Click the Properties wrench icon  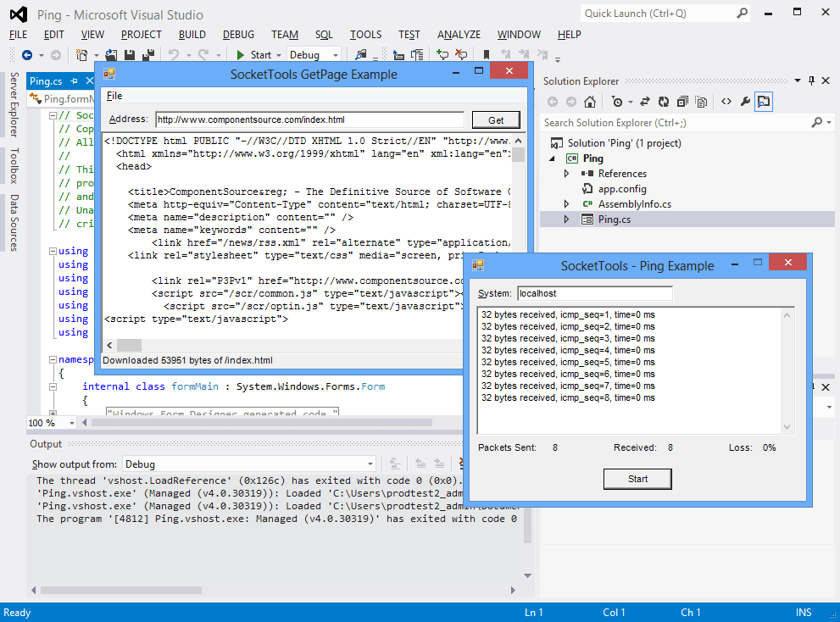745,102
